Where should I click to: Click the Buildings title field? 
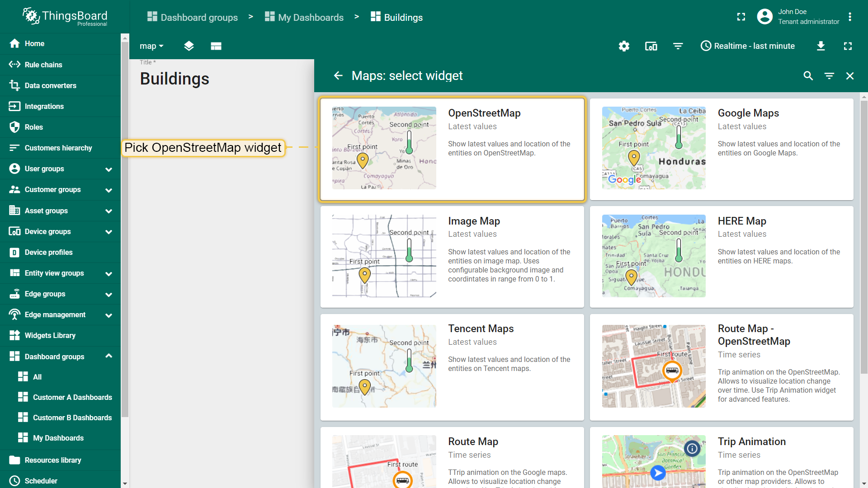pyautogui.click(x=222, y=79)
